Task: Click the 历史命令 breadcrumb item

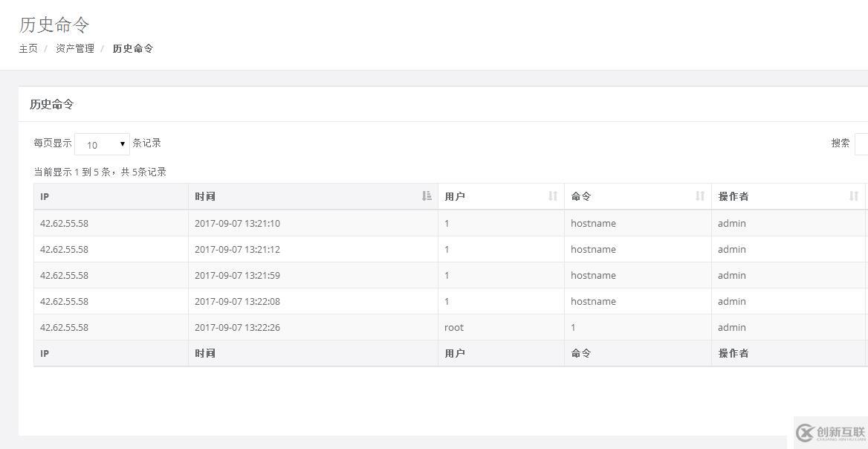Action: [x=133, y=48]
